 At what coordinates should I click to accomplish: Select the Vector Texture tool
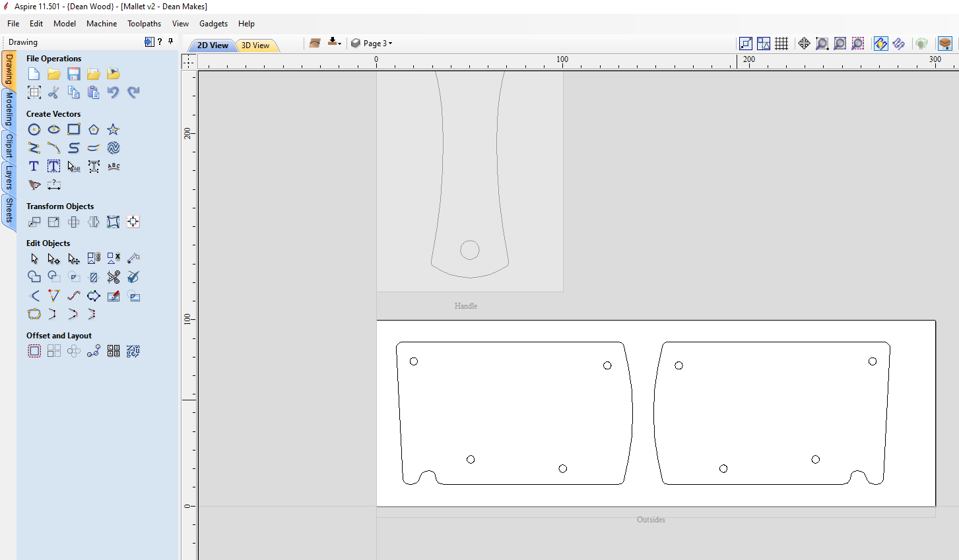pyautogui.click(x=113, y=148)
